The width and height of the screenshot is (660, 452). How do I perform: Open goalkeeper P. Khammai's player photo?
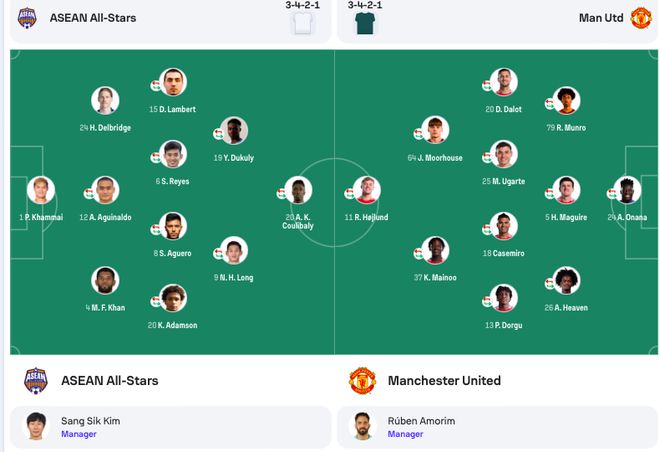point(41,190)
